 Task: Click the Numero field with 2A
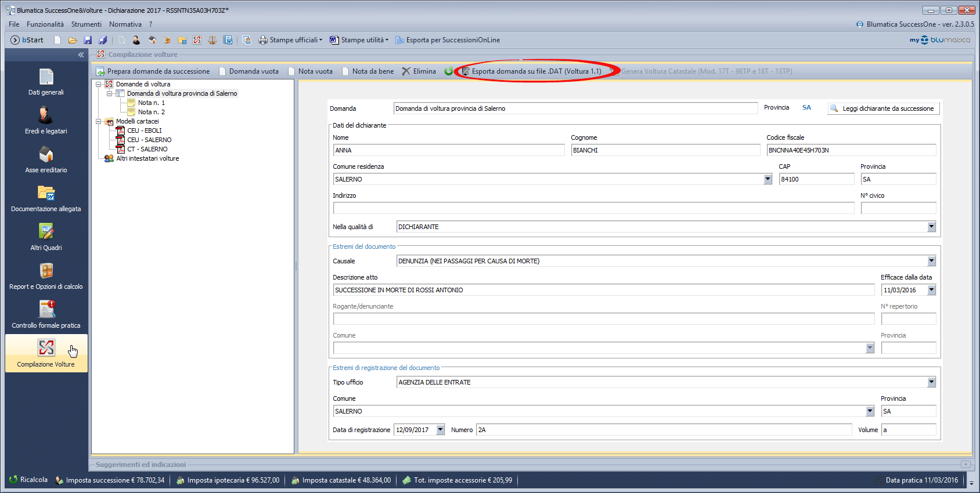[x=664, y=430]
